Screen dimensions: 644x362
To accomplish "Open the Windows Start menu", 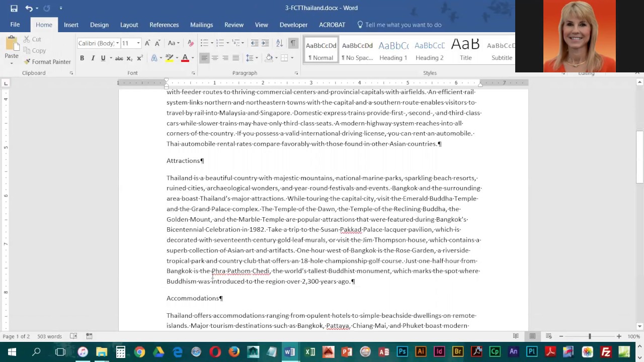I will [12, 352].
